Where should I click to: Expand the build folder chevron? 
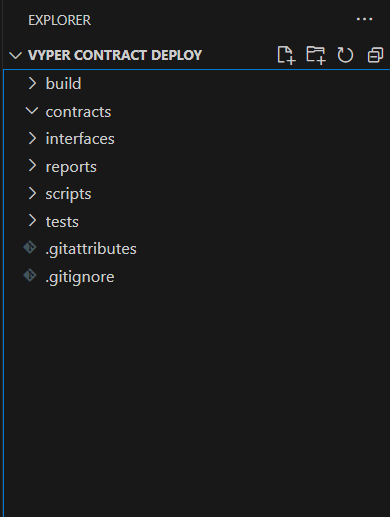click(32, 83)
